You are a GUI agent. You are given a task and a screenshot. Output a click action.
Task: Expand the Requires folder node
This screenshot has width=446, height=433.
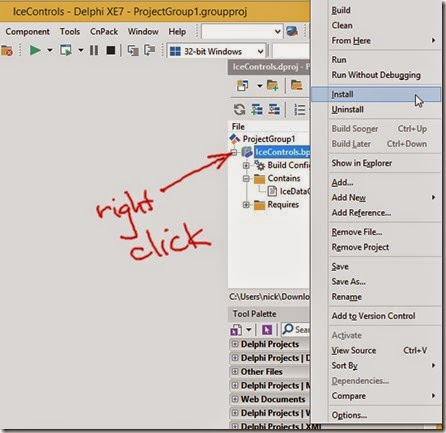[246, 205]
